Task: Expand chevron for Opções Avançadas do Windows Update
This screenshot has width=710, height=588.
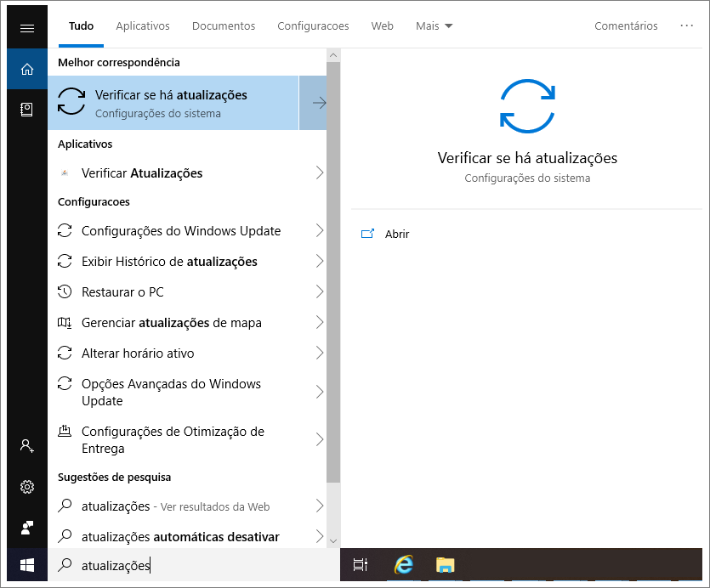Action: point(320,392)
